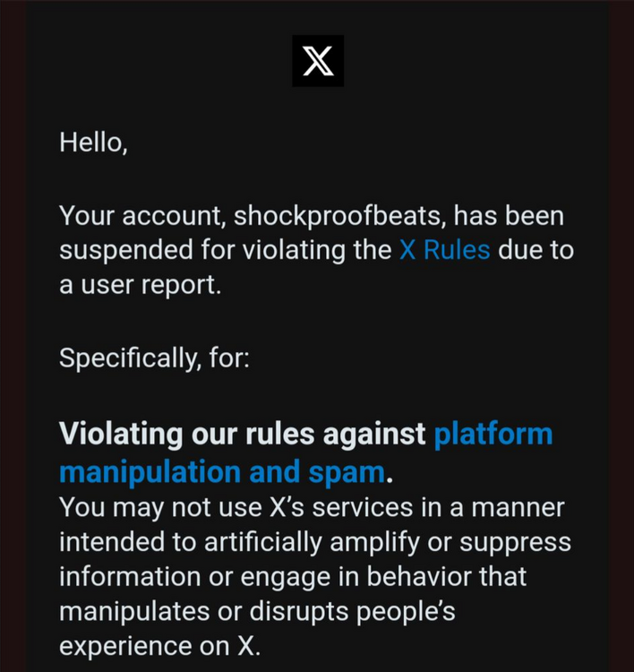Click the word "platform" in the blue link

coord(493,435)
